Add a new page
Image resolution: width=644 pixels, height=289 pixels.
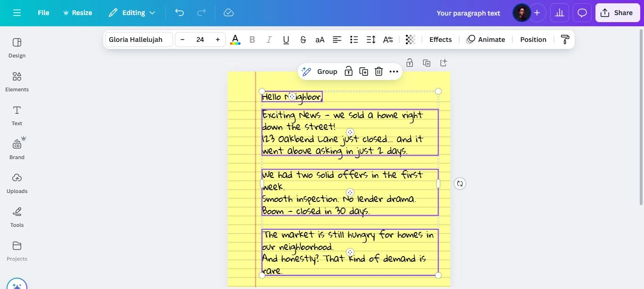click(444, 63)
